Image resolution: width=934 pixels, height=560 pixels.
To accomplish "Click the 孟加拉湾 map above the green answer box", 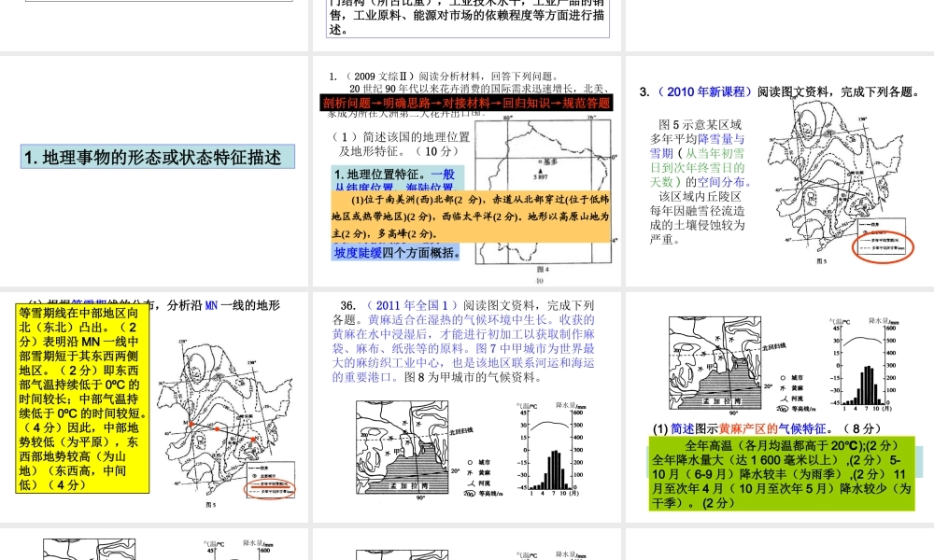I will [x=715, y=363].
